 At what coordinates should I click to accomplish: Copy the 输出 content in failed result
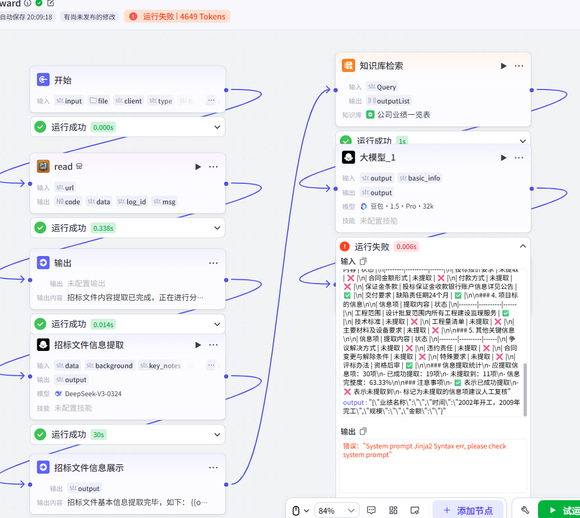point(363,431)
